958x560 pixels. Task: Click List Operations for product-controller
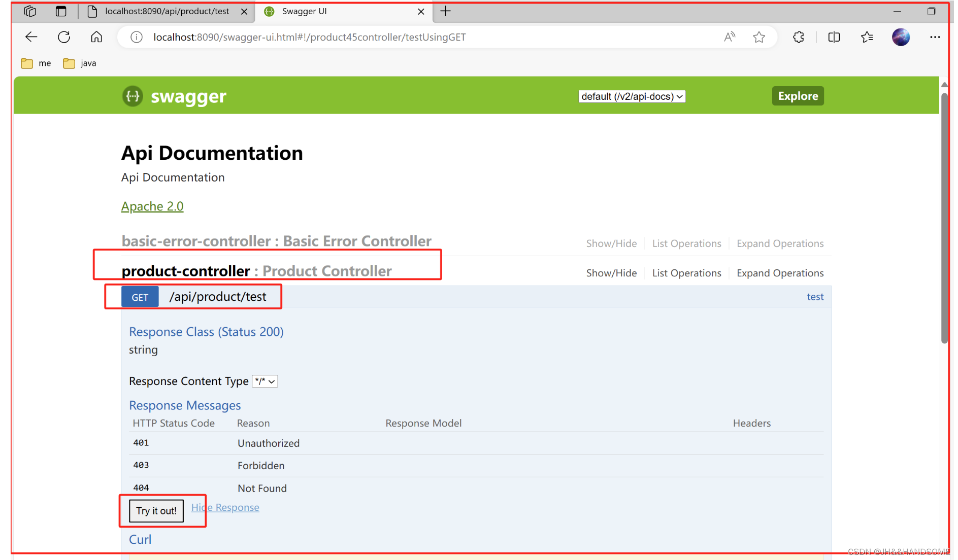[686, 273]
